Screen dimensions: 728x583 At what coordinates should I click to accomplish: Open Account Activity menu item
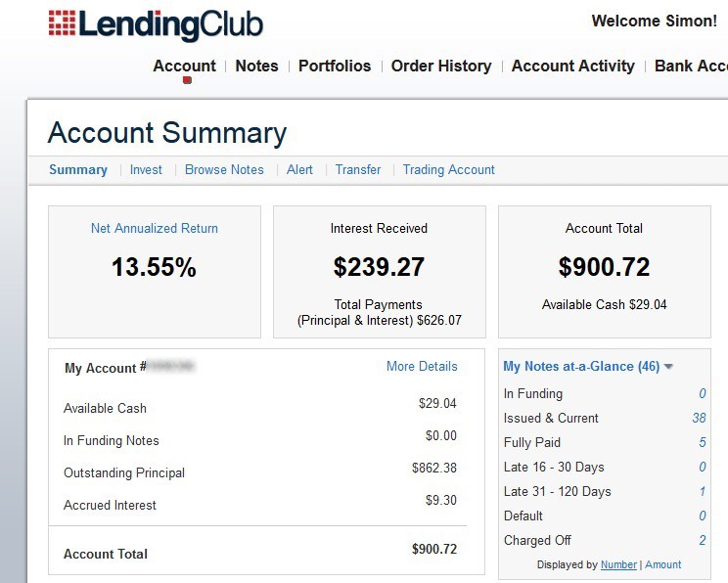click(572, 67)
